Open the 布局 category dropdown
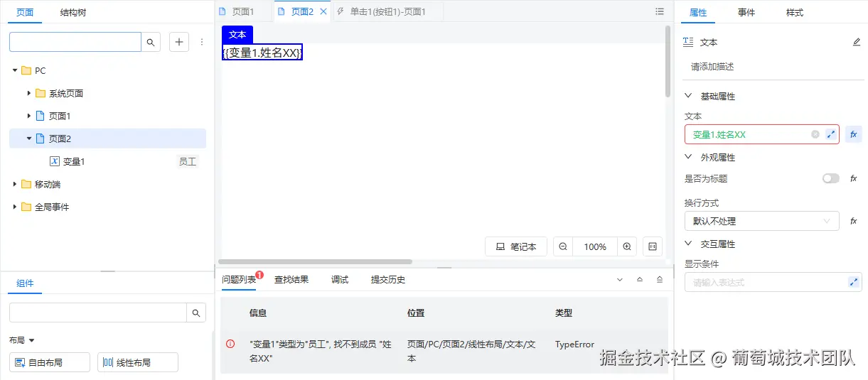This screenshot has width=868, height=380. point(22,340)
